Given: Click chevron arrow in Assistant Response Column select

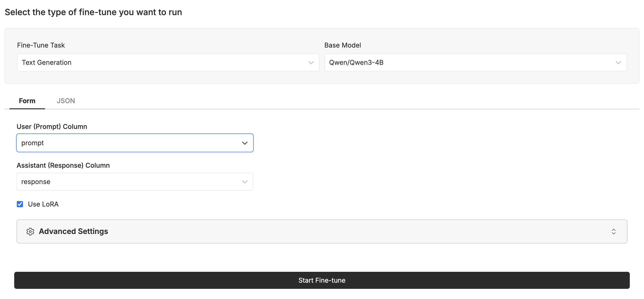Looking at the screenshot, I should pos(245,182).
